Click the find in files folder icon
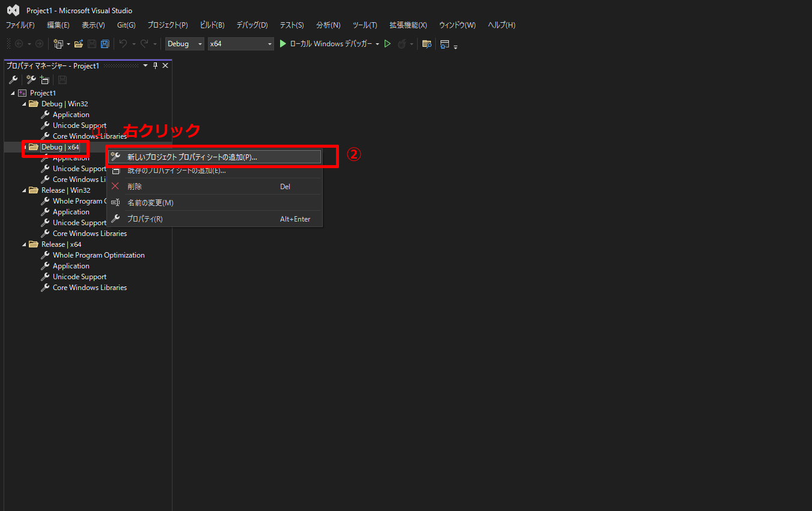This screenshot has width=812, height=511. coord(427,44)
